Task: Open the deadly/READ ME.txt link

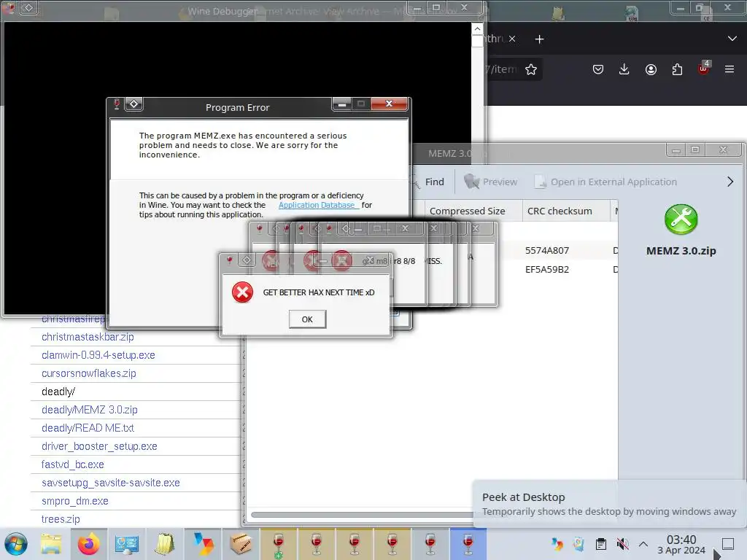Action: [88, 427]
